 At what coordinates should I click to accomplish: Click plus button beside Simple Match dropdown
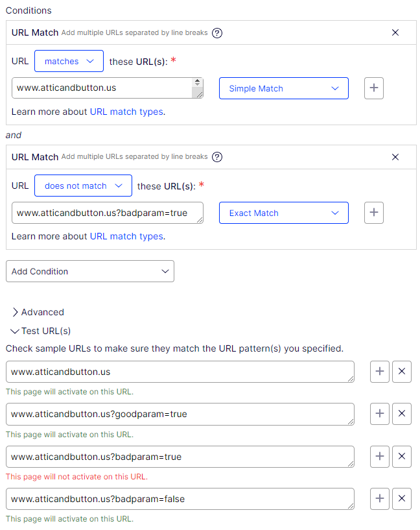point(374,88)
